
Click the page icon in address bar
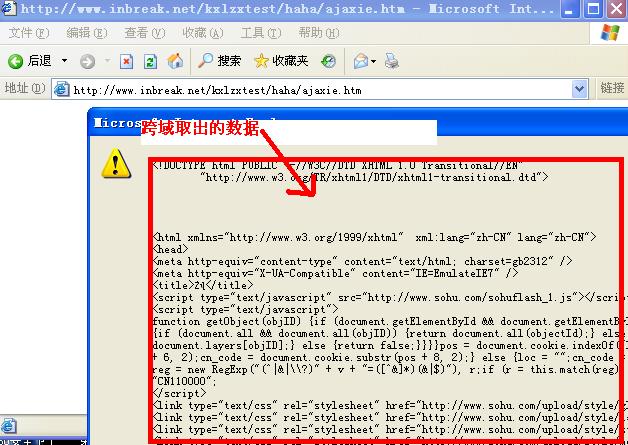pos(62,89)
